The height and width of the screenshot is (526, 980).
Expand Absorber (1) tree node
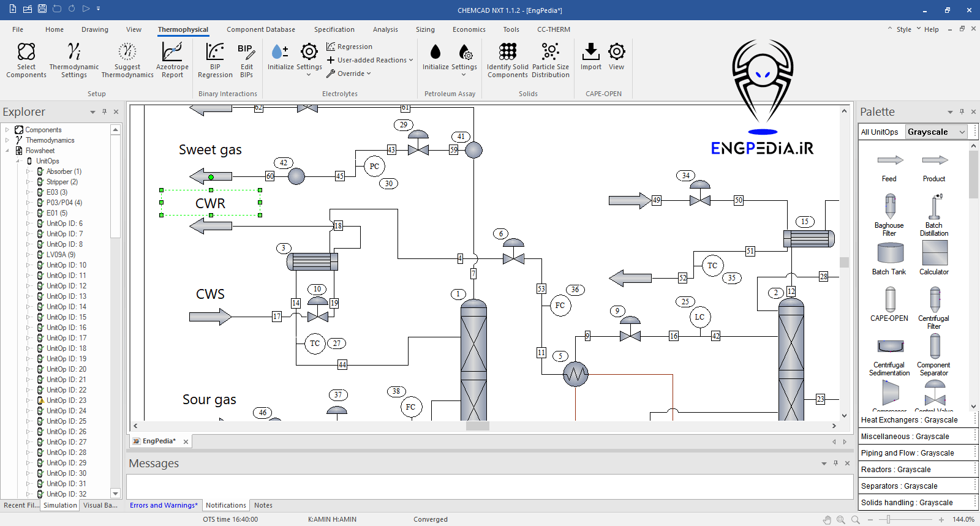point(28,171)
